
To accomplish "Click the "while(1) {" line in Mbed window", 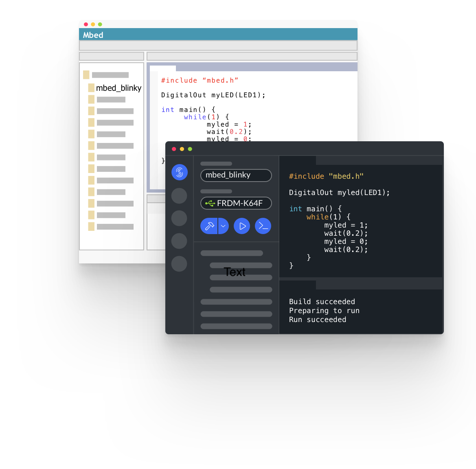I will tap(206, 117).
